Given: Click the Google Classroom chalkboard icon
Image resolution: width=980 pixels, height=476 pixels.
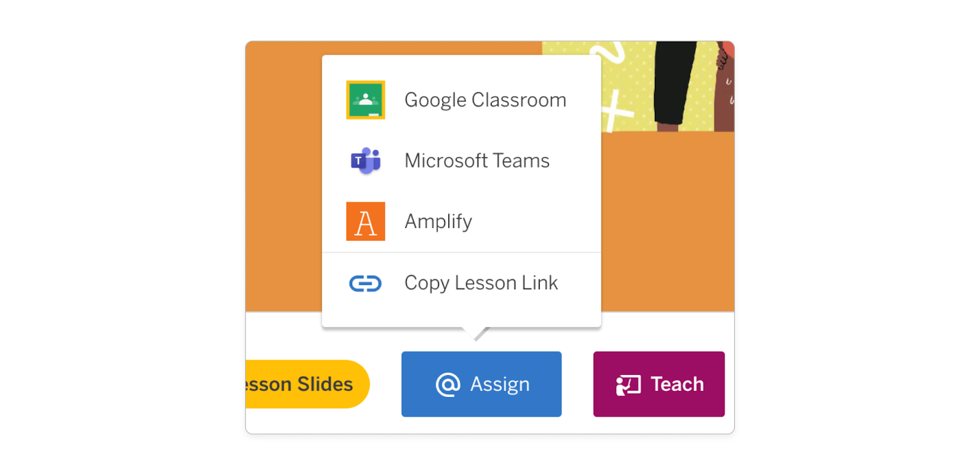Looking at the screenshot, I should [366, 100].
